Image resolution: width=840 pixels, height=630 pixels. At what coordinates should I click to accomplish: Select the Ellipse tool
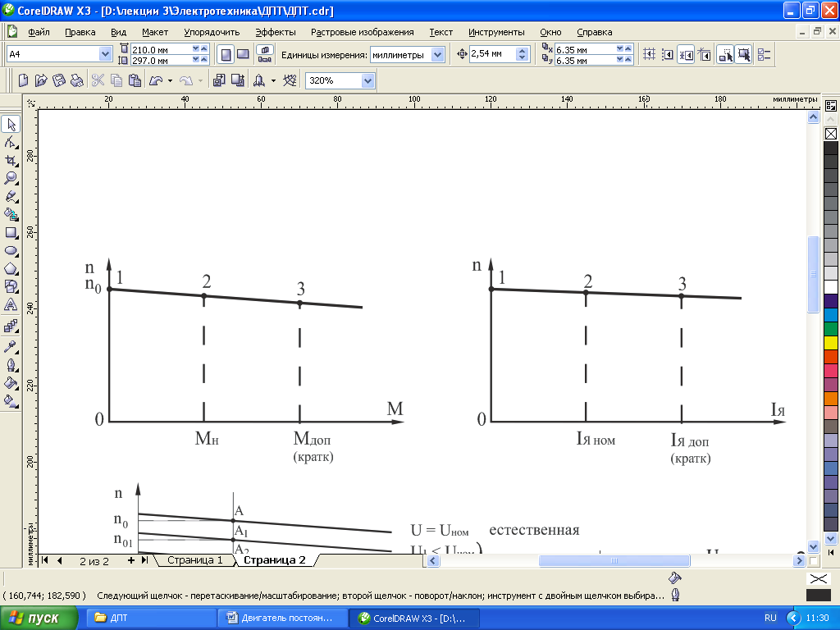coord(11,251)
